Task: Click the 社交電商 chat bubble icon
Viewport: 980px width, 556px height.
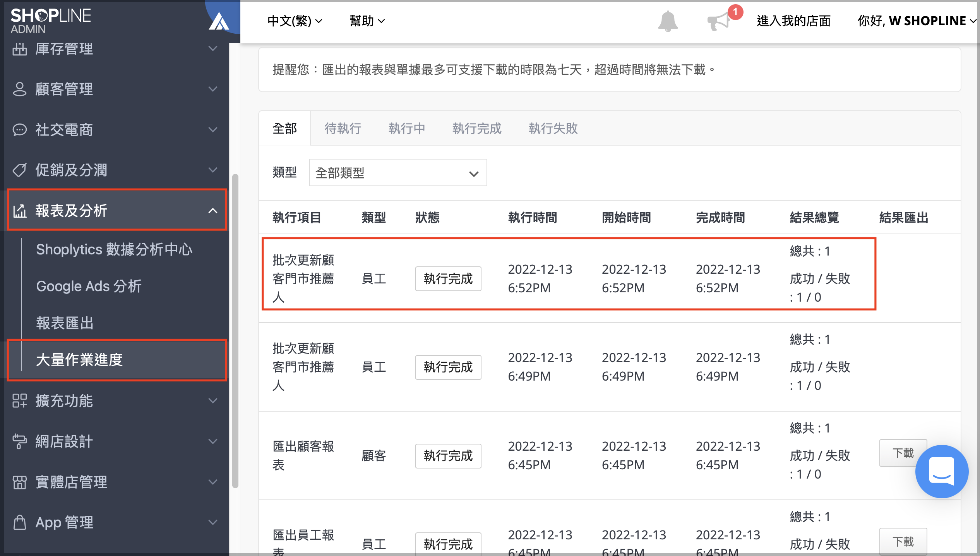Action: click(x=19, y=130)
